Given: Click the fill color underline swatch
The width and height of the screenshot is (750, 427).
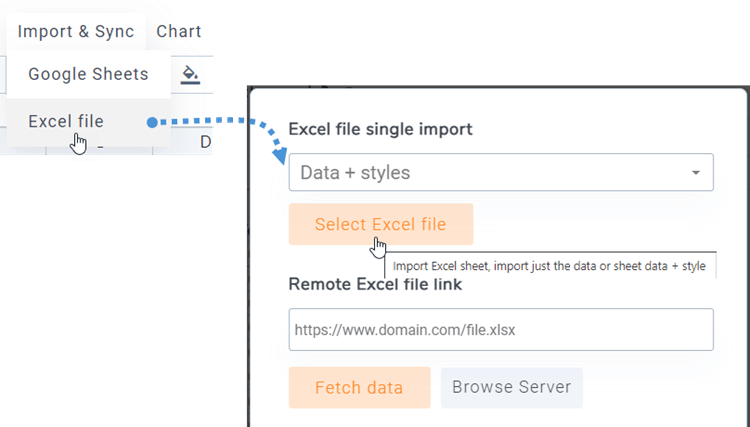Looking at the screenshot, I should (x=190, y=83).
